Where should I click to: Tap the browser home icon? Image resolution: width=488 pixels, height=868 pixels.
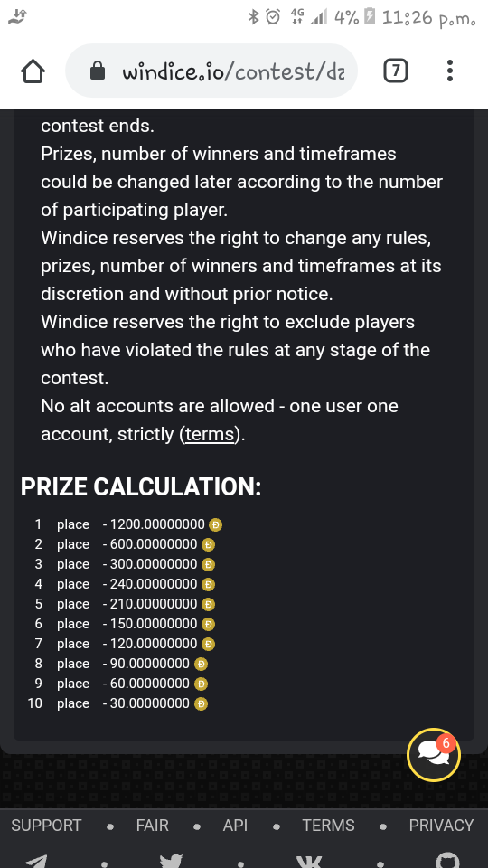pyautogui.click(x=33, y=71)
